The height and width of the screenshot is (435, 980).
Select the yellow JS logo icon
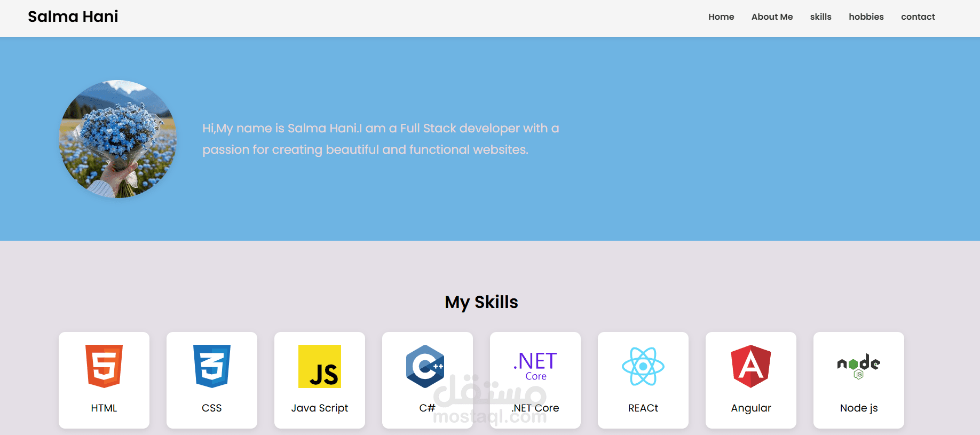click(x=320, y=366)
